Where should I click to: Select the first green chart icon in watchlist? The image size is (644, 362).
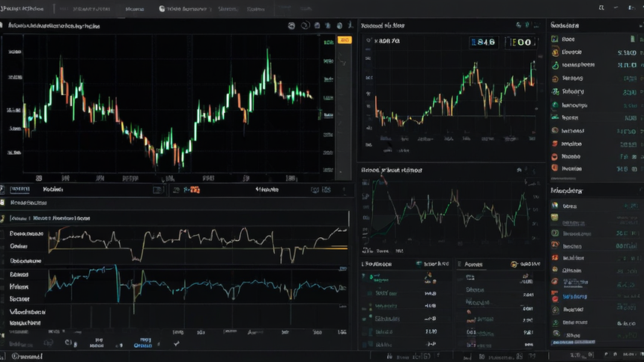(554, 39)
